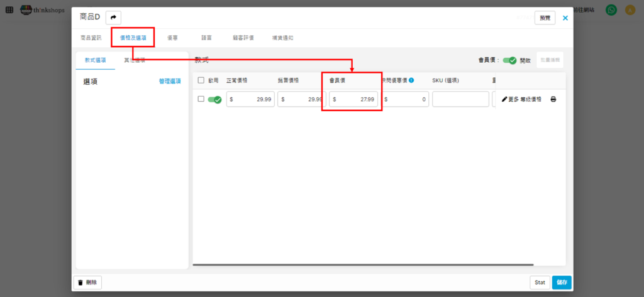Viewport: 644px width, 297px height.
Task: Click the WhatsApp icon in the top bar
Action: (611, 10)
